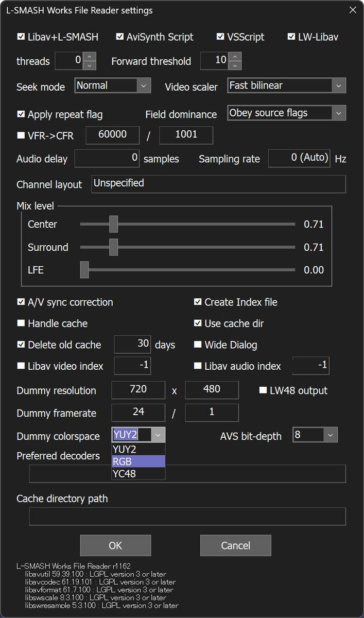Click the Surround mix level slider
Screen dimensions: 364x618
tap(188, 247)
